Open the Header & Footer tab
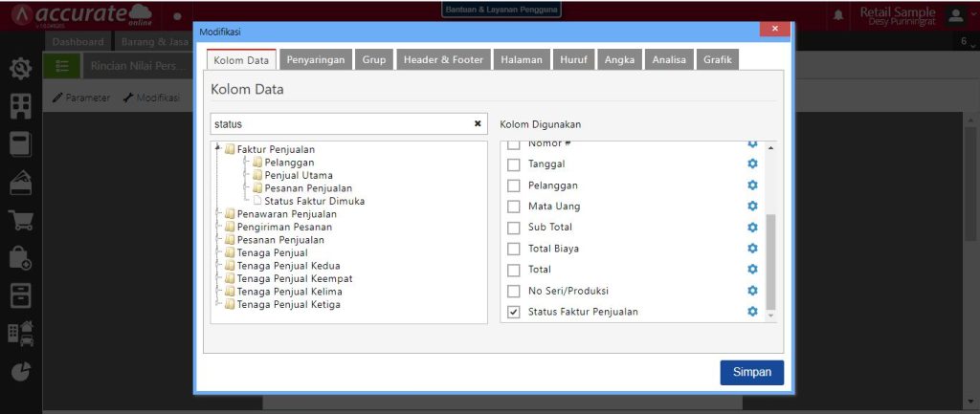980x414 pixels. [443, 59]
